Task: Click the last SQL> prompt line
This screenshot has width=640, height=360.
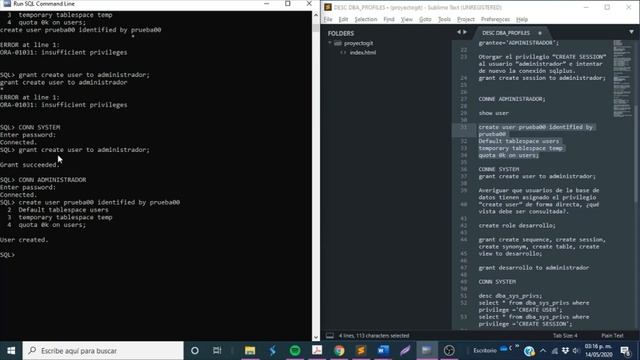Action: tap(7, 255)
